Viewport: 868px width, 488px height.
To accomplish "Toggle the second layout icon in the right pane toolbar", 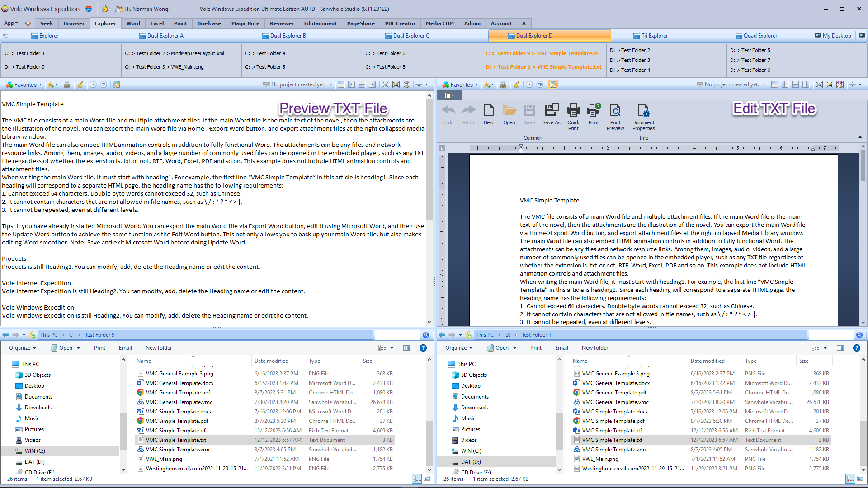I will pyautogui.click(x=785, y=84).
